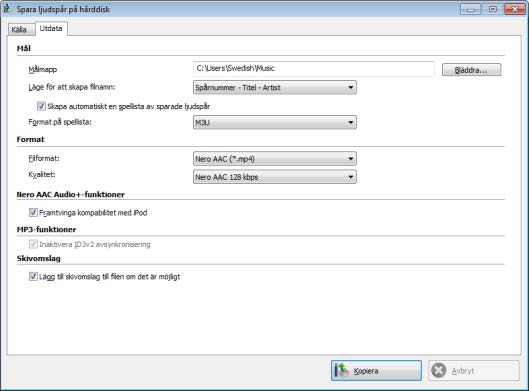Open the Kvalitet Nero AAC 128 kbps dropdown
The height and width of the screenshot is (391, 529).
click(x=275, y=177)
